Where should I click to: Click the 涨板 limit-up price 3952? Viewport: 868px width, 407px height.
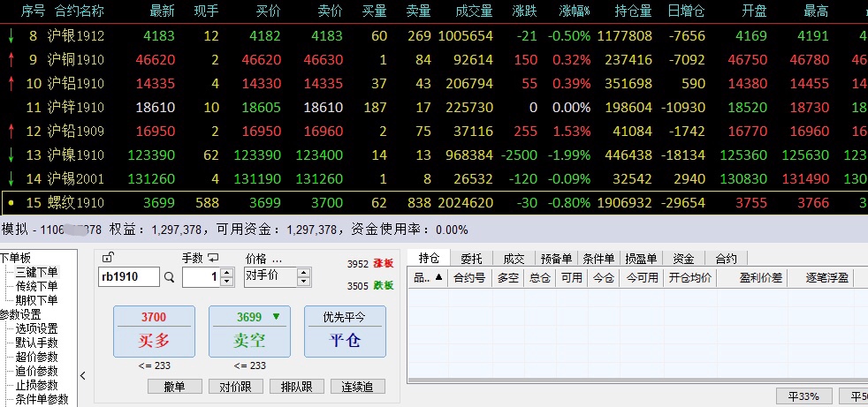(370, 264)
